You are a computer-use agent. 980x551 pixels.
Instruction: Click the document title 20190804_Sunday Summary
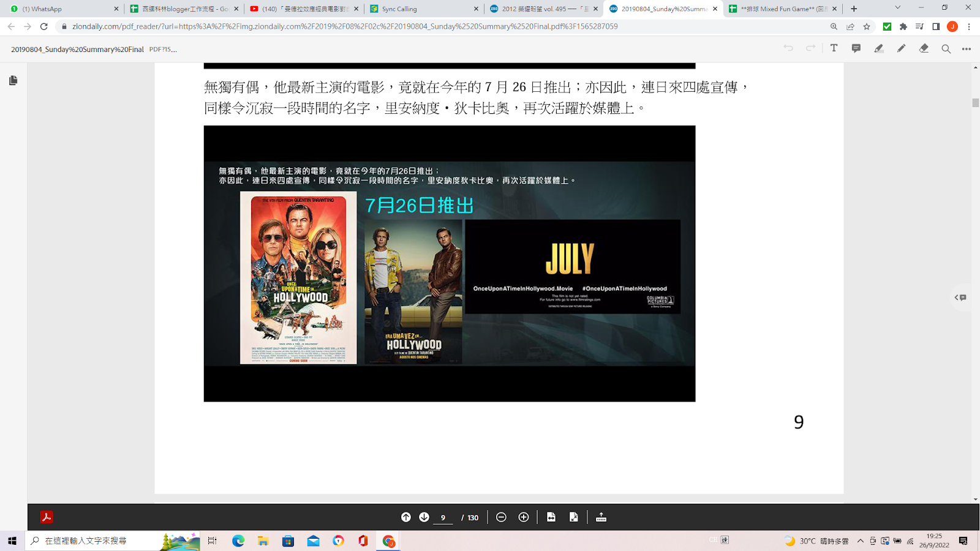[x=77, y=49]
